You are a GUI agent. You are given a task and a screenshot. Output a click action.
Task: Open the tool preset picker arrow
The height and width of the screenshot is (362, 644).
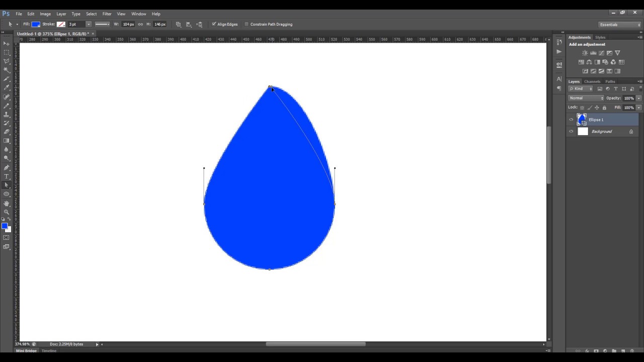pyautogui.click(x=17, y=24)
